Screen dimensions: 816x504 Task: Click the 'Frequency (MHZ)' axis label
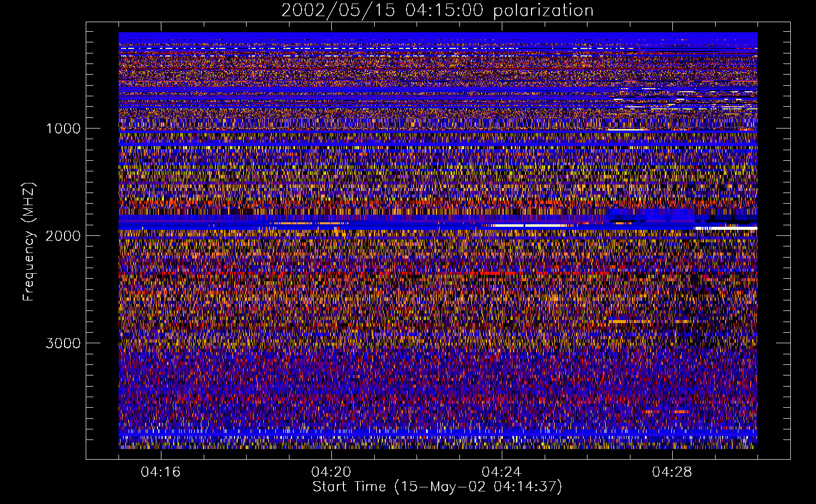(29, 242)
